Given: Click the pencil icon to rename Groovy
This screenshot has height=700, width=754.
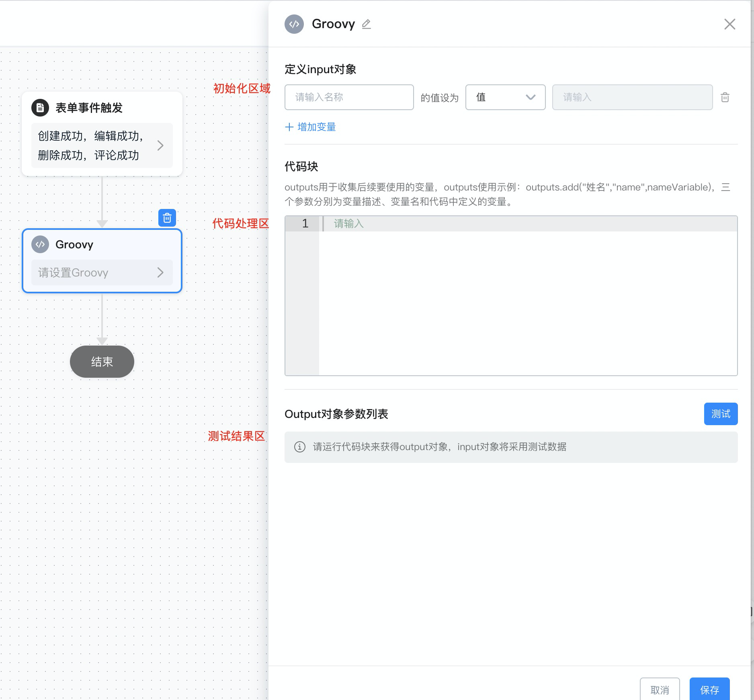Looking at the screenshot, I should coord(366,24).
